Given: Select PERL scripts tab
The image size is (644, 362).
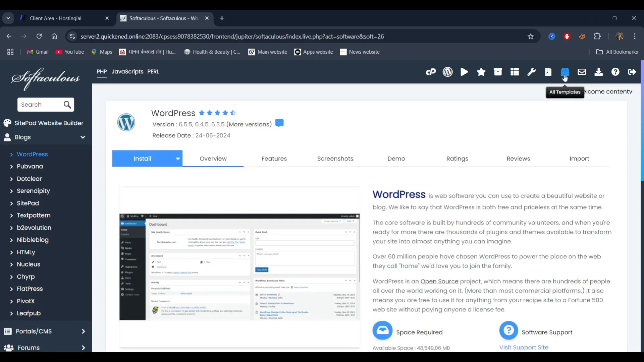Looking at the screenshot, I should click(153, 71).
